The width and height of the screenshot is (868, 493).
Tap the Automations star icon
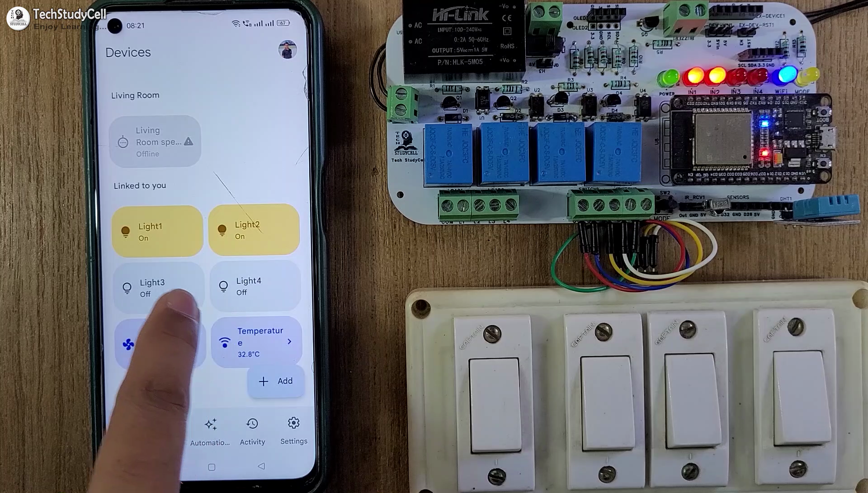click(210, 424)
